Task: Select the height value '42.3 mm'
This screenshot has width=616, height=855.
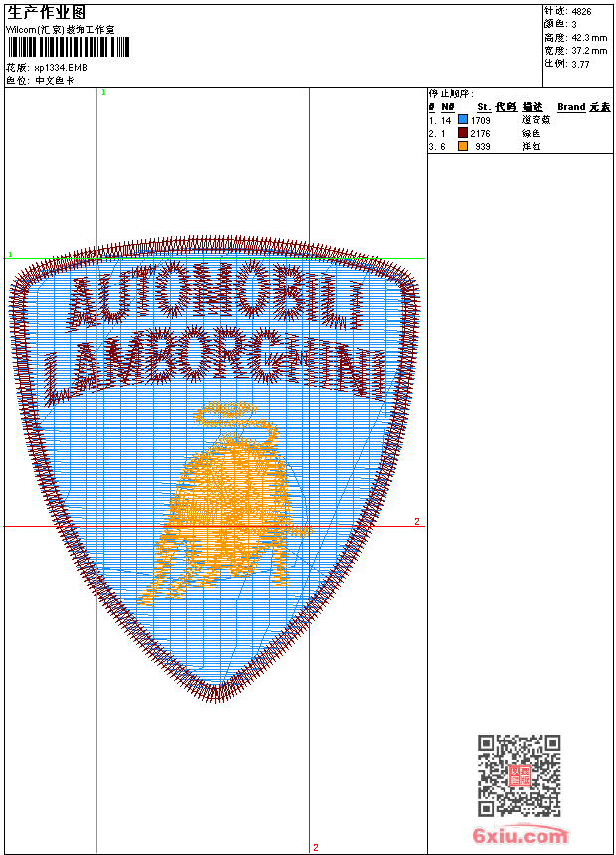Action: pos(589,38)
